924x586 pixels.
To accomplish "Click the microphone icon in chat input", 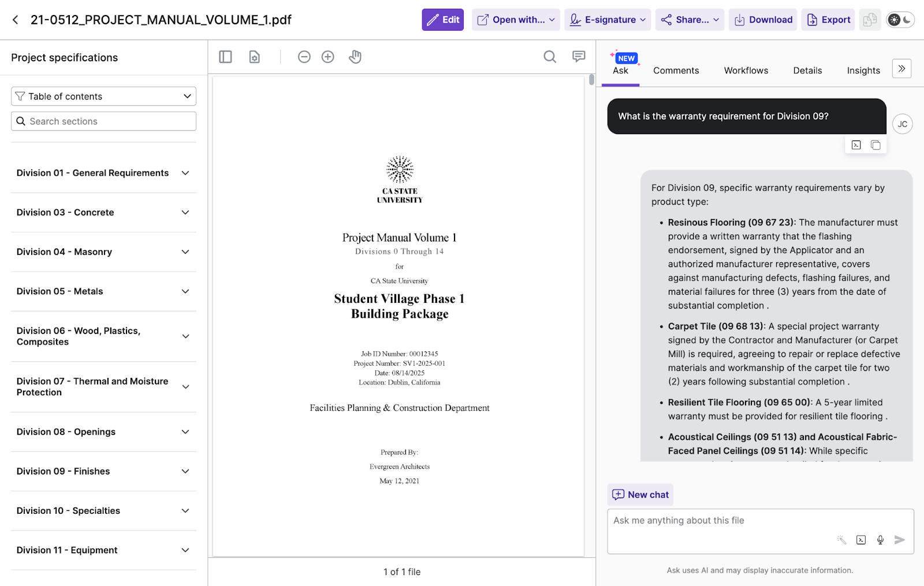I will (880, 540).
